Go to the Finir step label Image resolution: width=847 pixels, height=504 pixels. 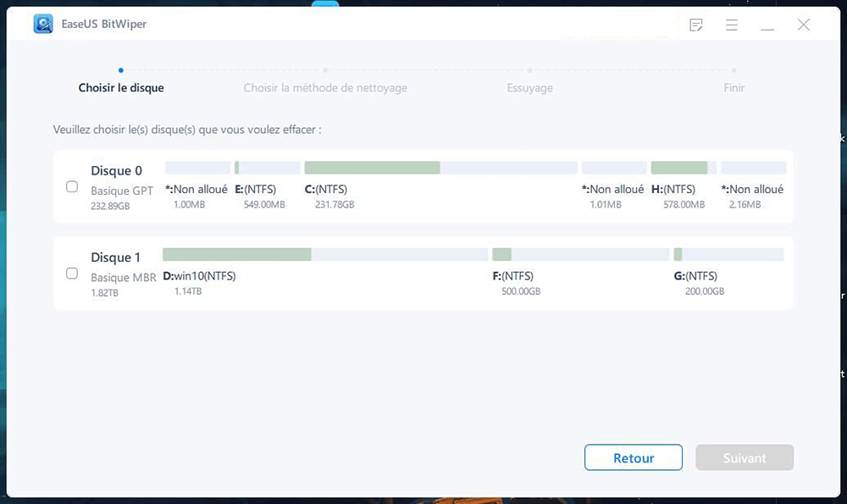[x=734, y=88]
